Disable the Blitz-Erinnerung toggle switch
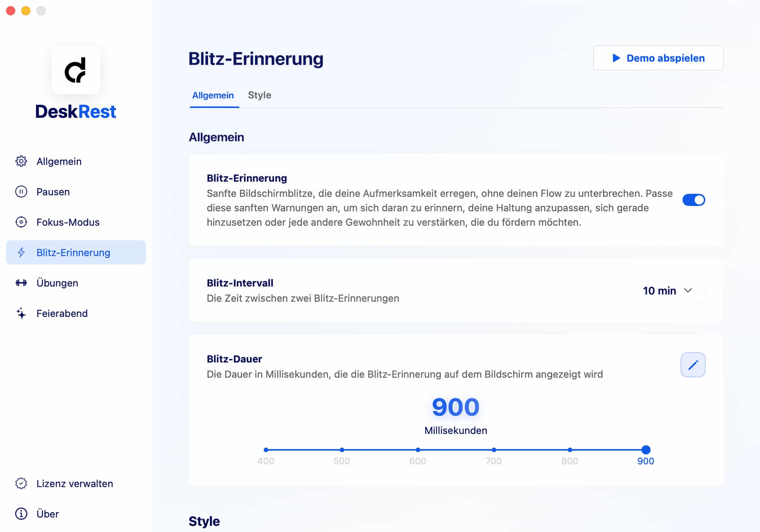 [693, 200]
